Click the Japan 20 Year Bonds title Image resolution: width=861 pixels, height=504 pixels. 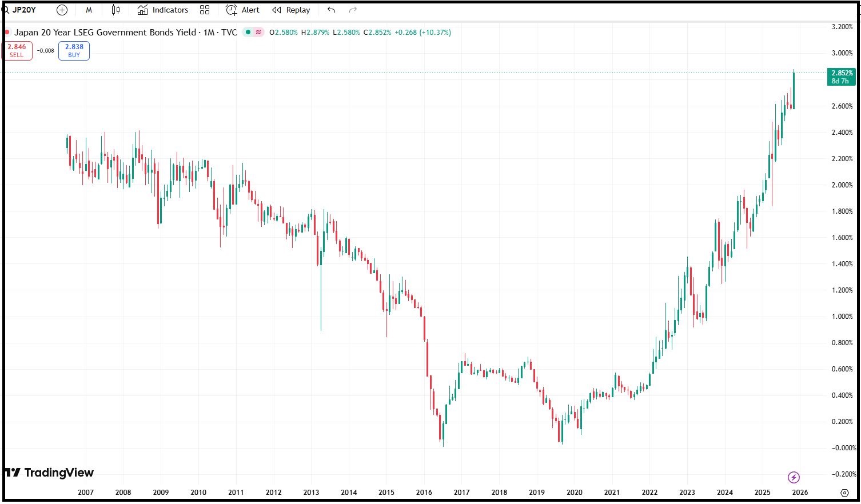click(105, 33)
